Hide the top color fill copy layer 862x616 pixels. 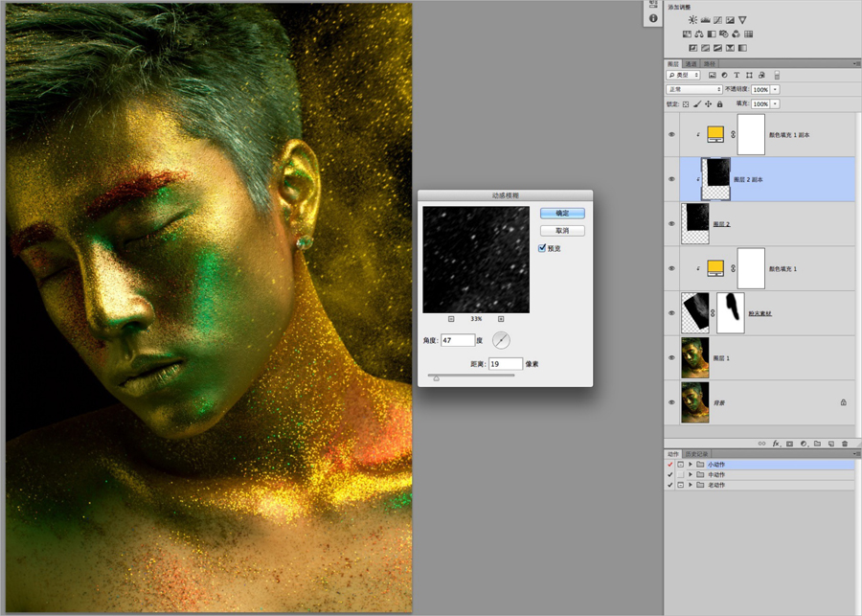pyautogui.click(x=671, y=135)
